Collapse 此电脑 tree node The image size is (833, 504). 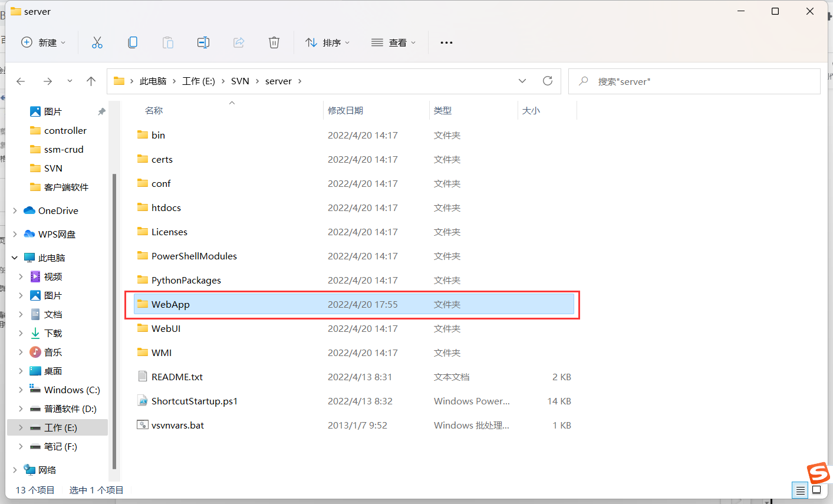15,258
